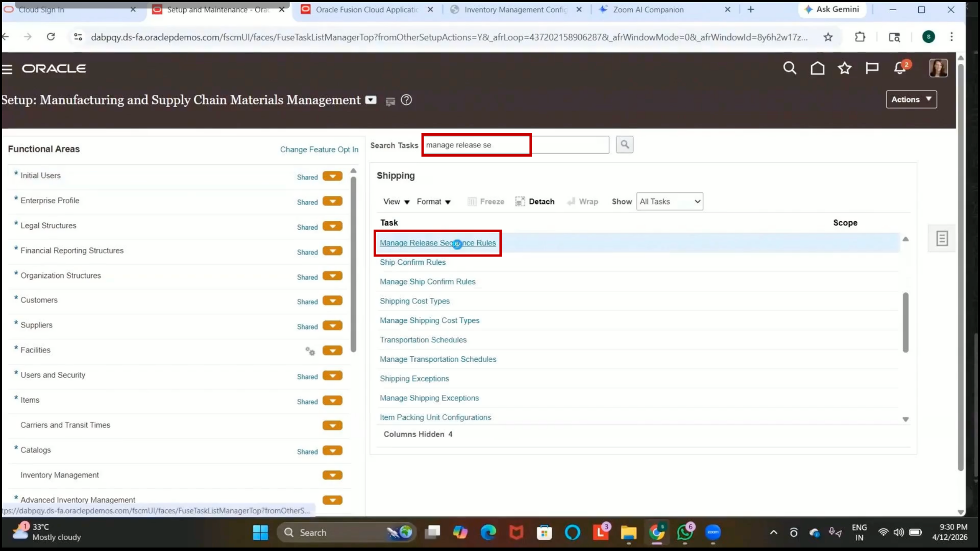Click the Scope column header
Viewport: 980px width, 551px height.
coord(845,222)
